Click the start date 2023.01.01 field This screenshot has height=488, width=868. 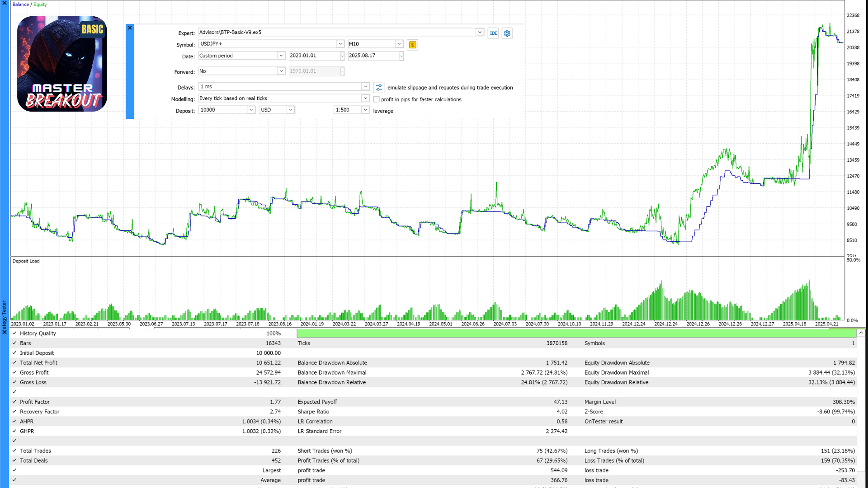314,56
